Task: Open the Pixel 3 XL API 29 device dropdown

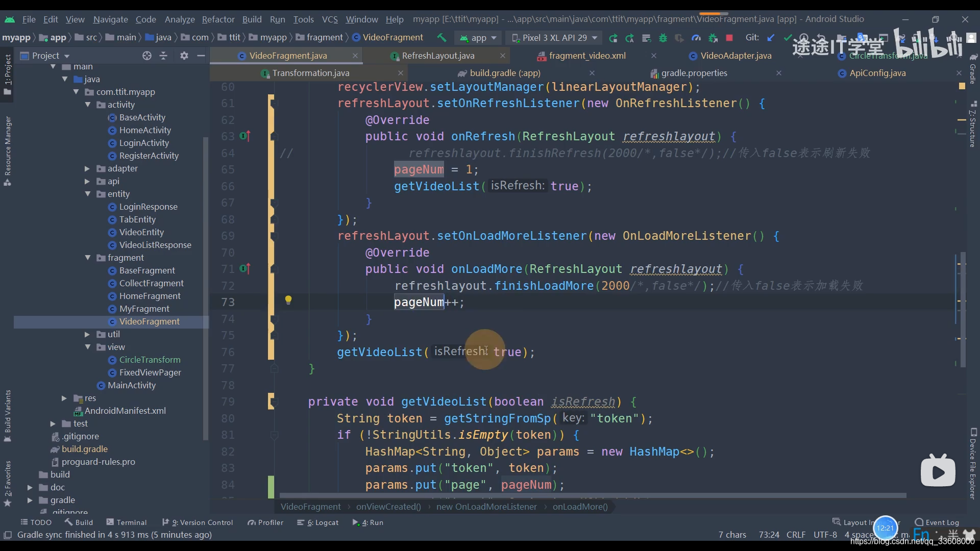Action: pyautogui.click(x=555, y=38)
